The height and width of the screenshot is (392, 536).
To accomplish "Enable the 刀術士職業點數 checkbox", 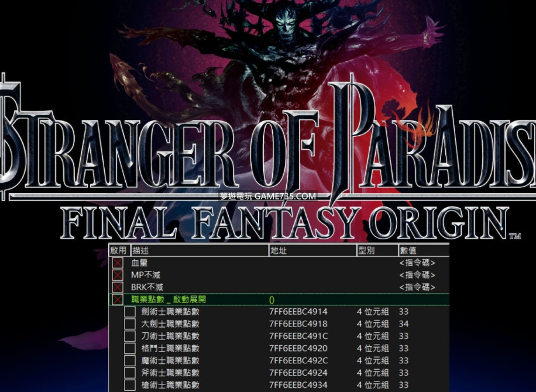I will pos(129,336).
